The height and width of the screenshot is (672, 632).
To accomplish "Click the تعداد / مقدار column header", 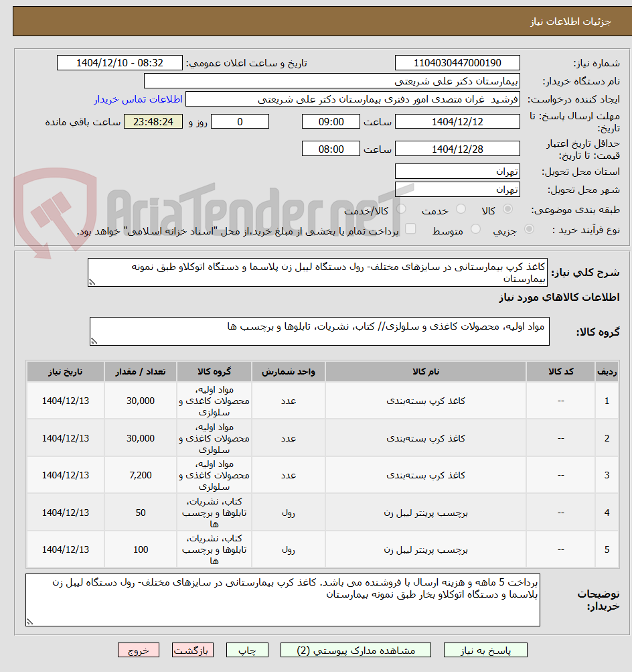I will [141, 372].
